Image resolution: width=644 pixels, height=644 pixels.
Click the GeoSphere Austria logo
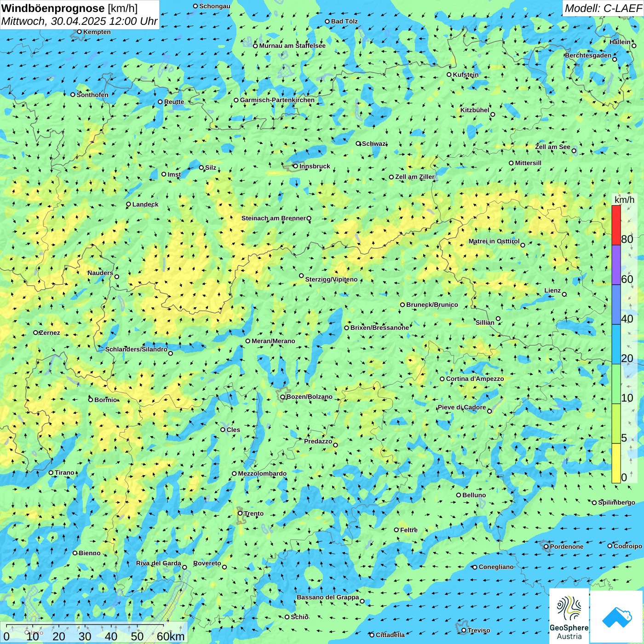pyautogui.click(x=569, y=615)
